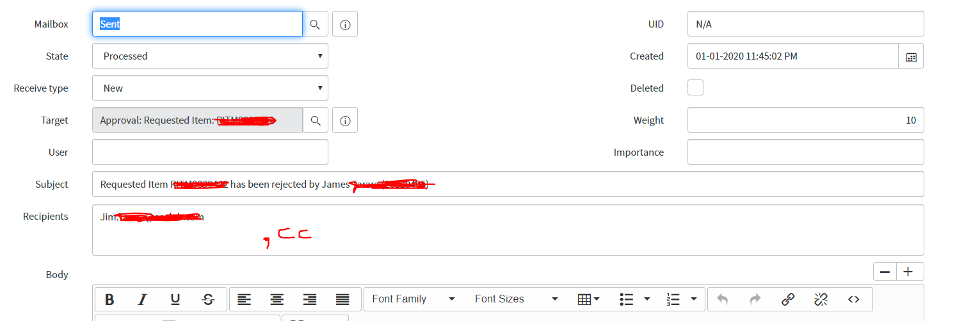Apply strikethrough formatting
The image size is (980, 321).
[208, 299]
